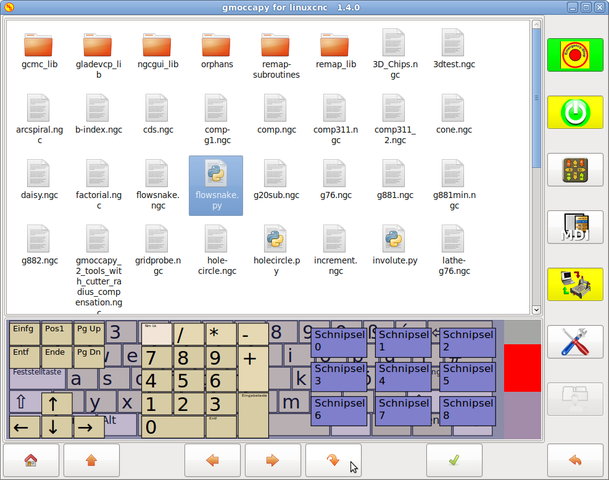The height and width of the screenshot is (480, 609).
Task: Tap the Entf key
Action: (24, 357)
